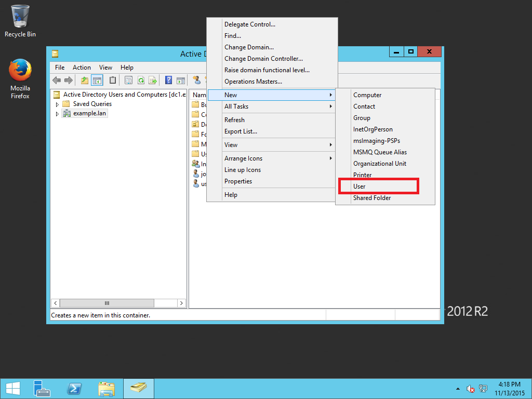Image resolution: width=532 pixels, height=399 pixels.
Task: Open Windows Start button
Action: 13,389
